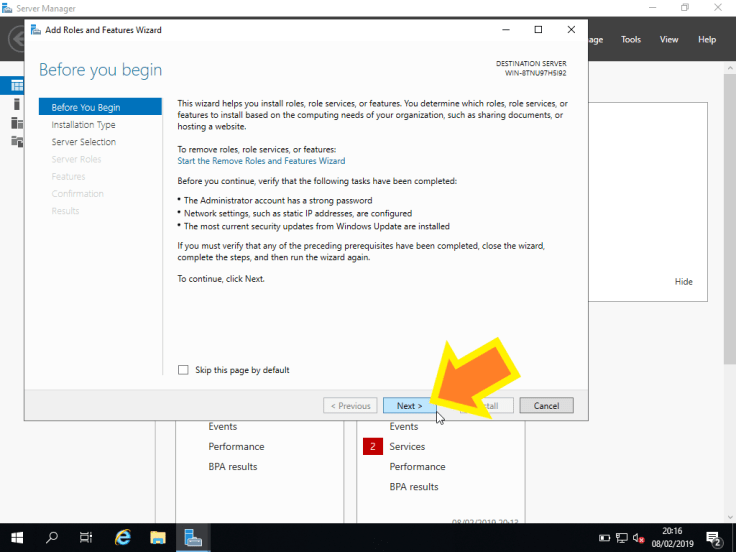Open the All Servers sidebar icon

click(17, 123)
